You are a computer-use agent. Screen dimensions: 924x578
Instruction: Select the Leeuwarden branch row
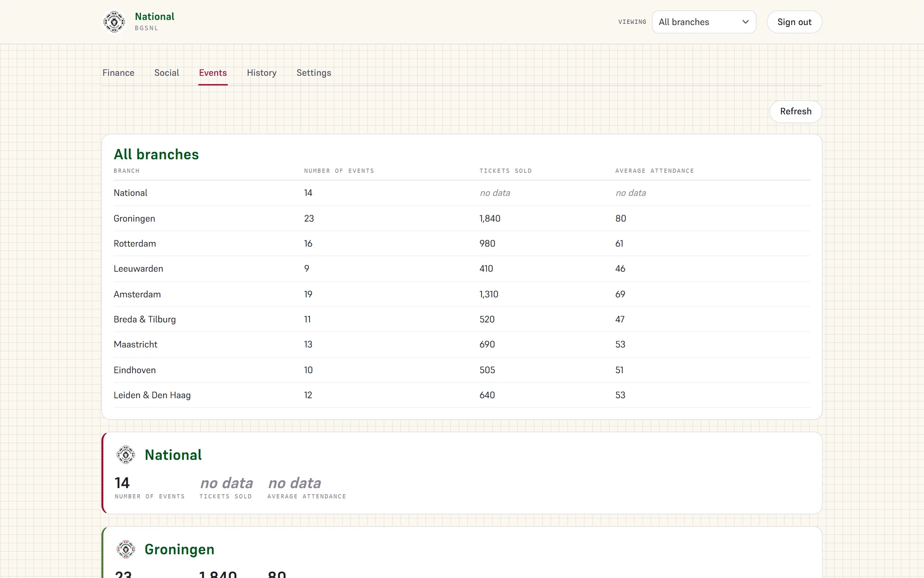462,269
